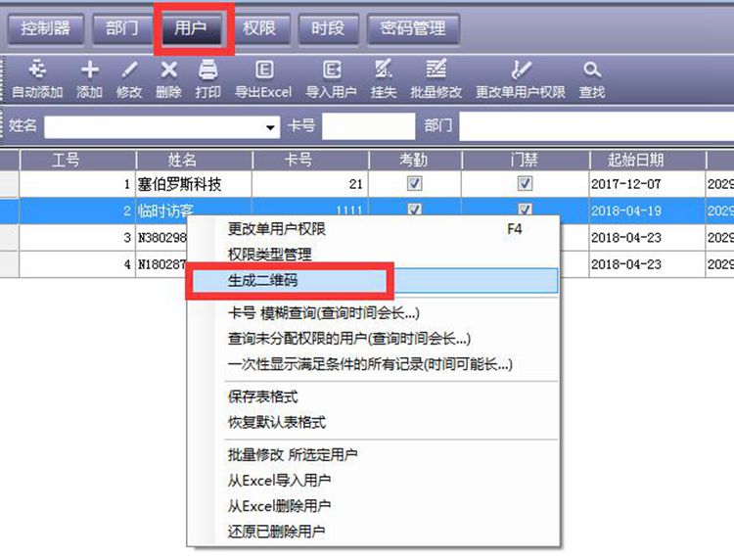
Task: Open the 批量修改 batch edit tool
Action: pyautogui.click(x=436, y=70)
